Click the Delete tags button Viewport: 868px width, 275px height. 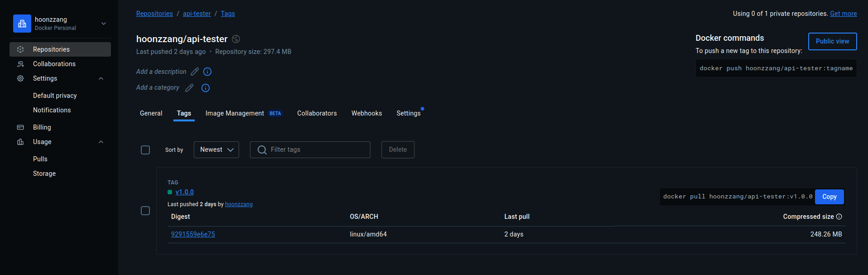coord(398,150)
